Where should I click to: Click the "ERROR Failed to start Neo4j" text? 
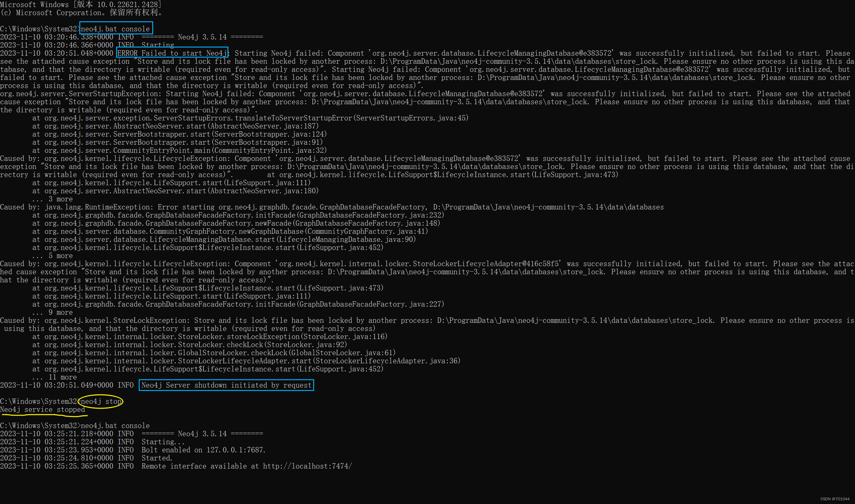pos(172,53)
